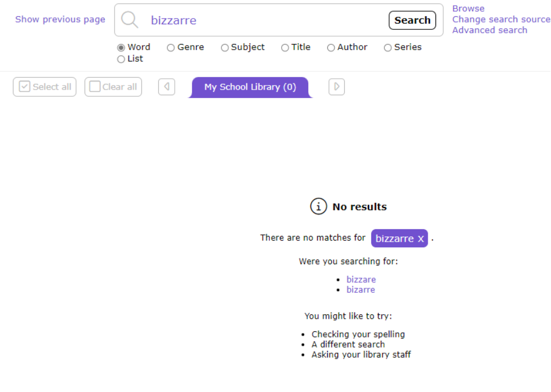Screen dimensions: 551x392
Task: Open the Show previous page link
Action: 60,19
